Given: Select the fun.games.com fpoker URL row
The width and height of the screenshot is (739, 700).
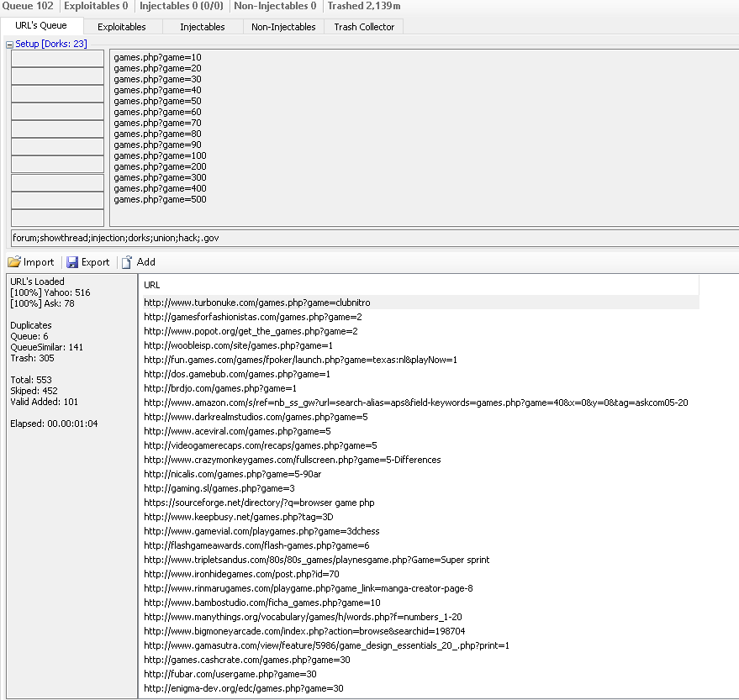Looking at the screenshot, I should [x=421, y=360].
